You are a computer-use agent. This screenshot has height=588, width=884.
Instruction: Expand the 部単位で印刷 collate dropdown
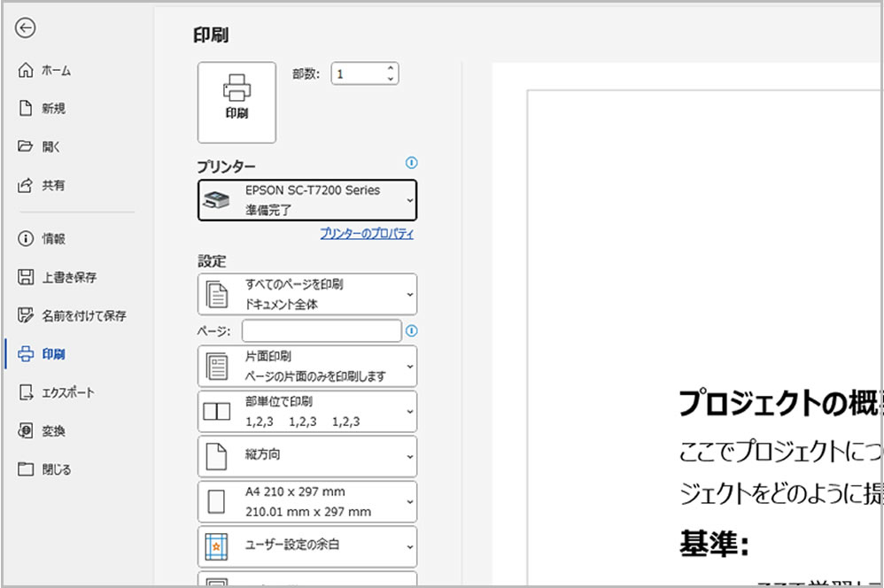307,411
